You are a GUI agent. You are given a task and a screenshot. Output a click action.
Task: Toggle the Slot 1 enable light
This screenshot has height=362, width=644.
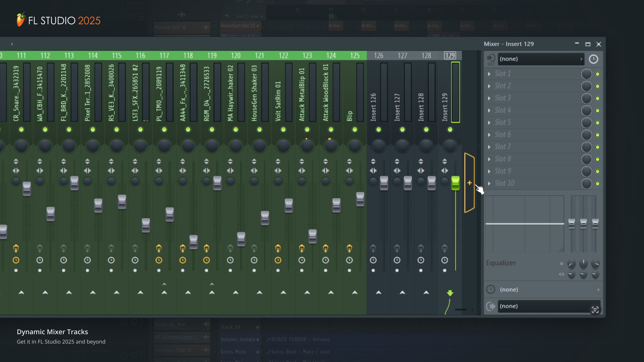(x=597, y=74)
